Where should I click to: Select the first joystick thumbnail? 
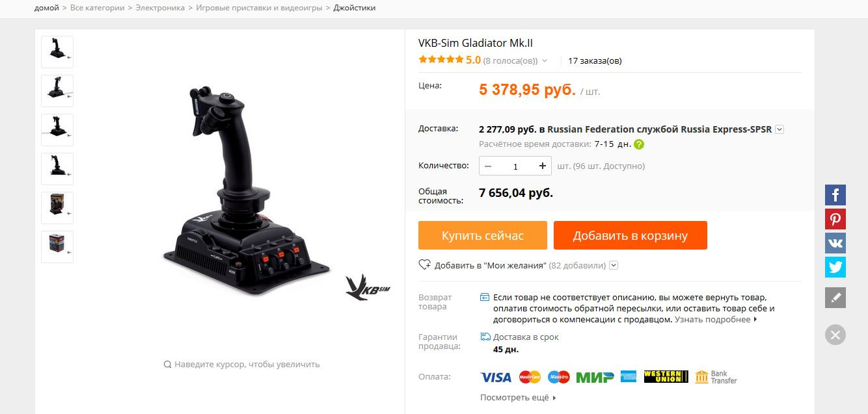click(57, 52)
